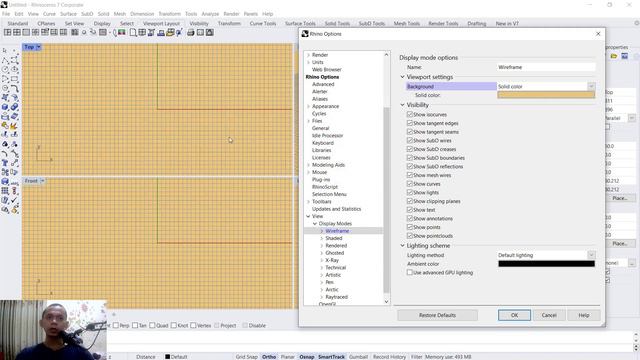The width and height of the screenshot is (640, 360).
Task: Switch to the CPlanes toolbar tab
Action: (x=46, y=23)
